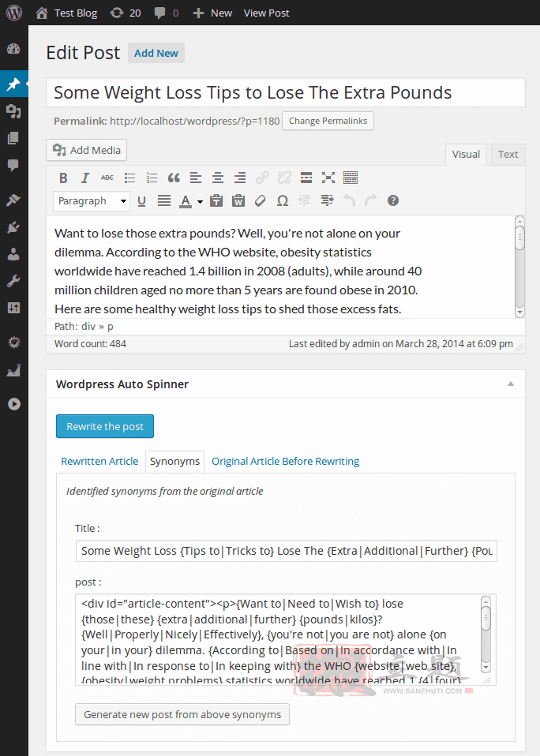Screen dimensions: 540x756
Task: Align text left
Action: [x=196, y=178]
